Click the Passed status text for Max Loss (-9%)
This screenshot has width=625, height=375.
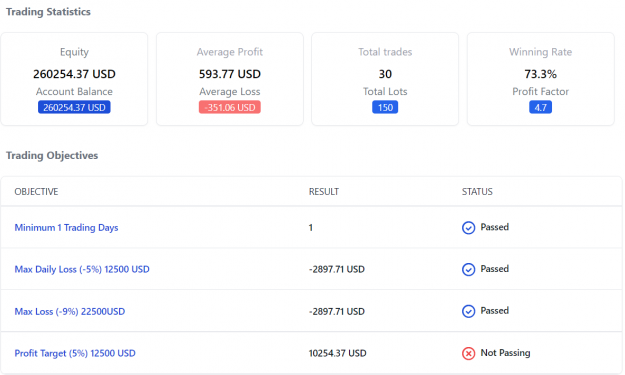[x=495, y=311]
